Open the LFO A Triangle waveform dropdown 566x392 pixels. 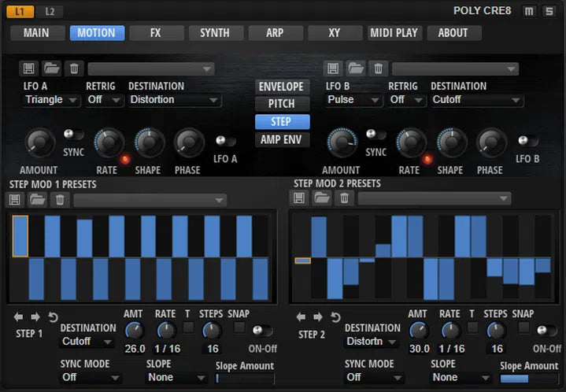point(51,100)
